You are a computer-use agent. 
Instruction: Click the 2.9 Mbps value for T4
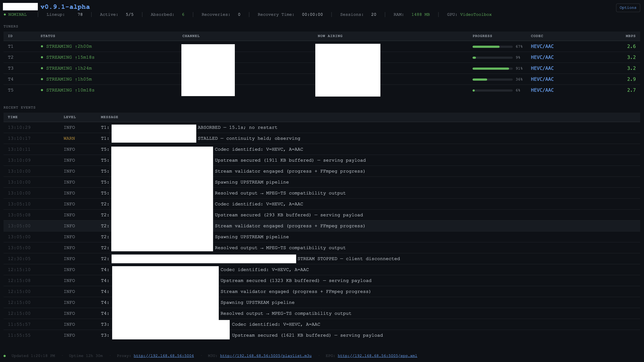pos(631,79)
